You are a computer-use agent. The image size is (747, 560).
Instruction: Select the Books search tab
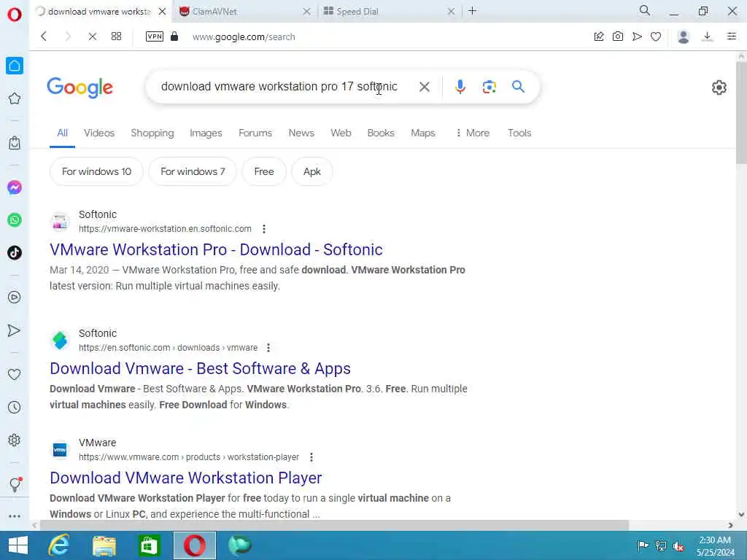click(x=381, y=133)
